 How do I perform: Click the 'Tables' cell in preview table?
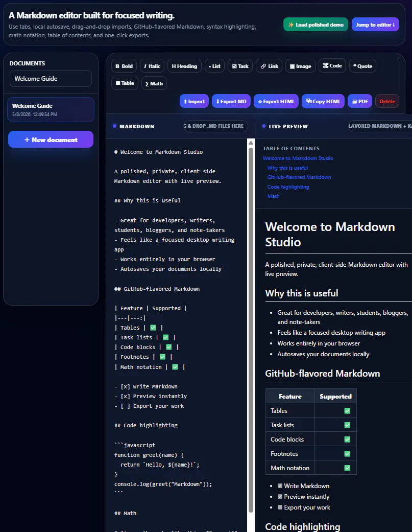[x=290, y=410]
